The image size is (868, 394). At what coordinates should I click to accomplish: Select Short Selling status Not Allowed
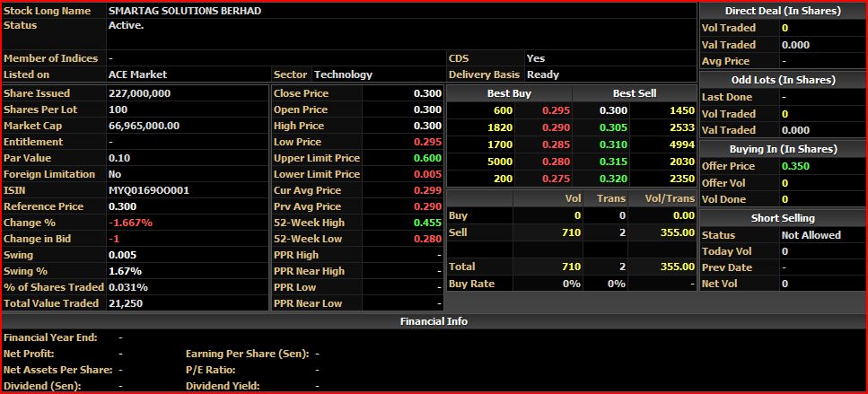click(x=811, y=235)
